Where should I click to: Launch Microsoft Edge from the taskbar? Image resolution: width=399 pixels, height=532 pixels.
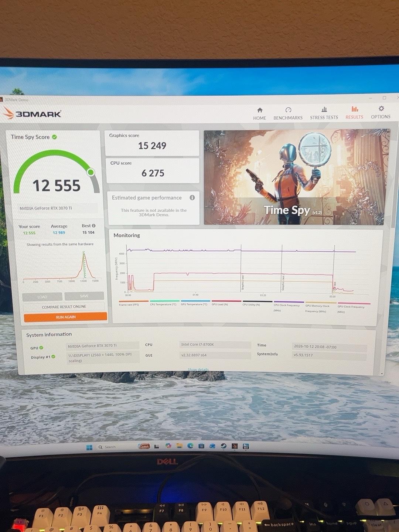click(x=190, y=446)
